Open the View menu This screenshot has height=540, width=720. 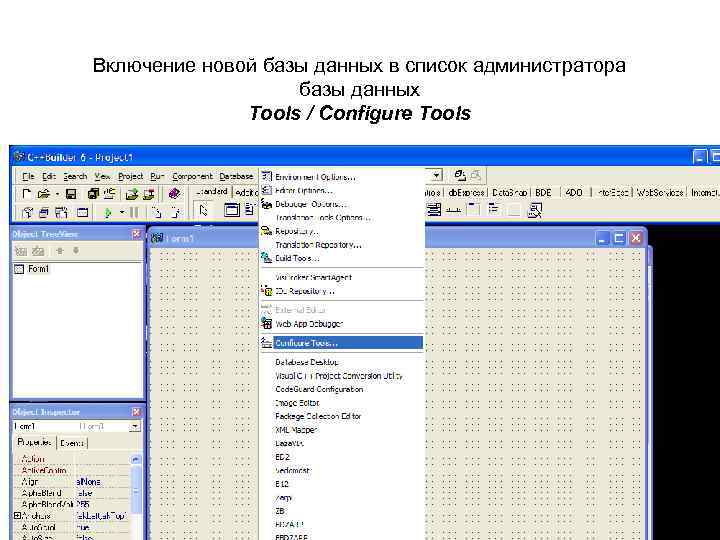[x=102, y=176]
